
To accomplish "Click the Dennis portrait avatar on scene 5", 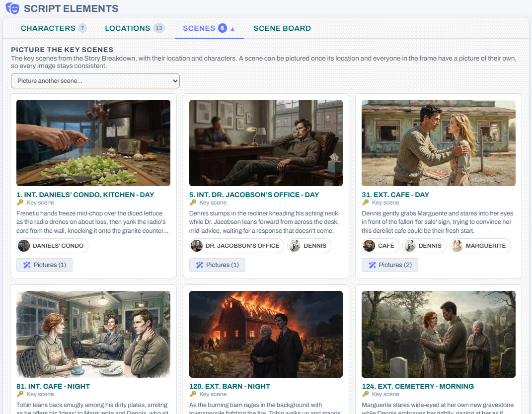I will pos(295,246).
